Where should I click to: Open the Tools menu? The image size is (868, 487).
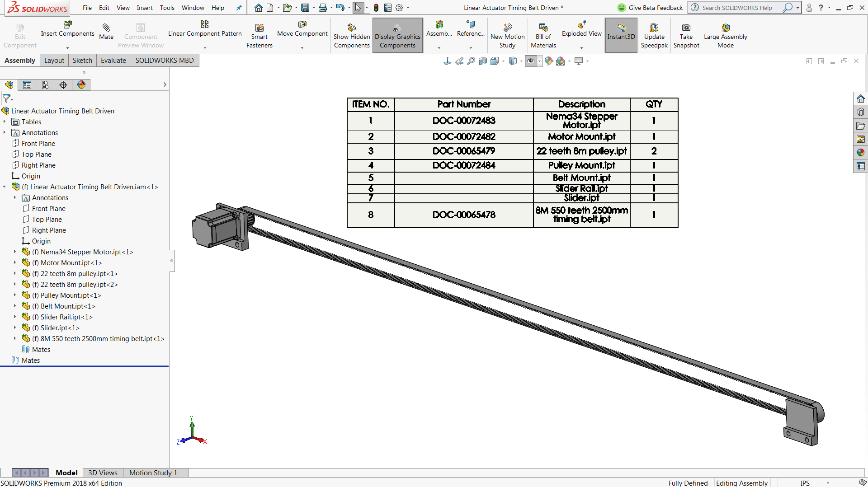[x=167, y=8]
